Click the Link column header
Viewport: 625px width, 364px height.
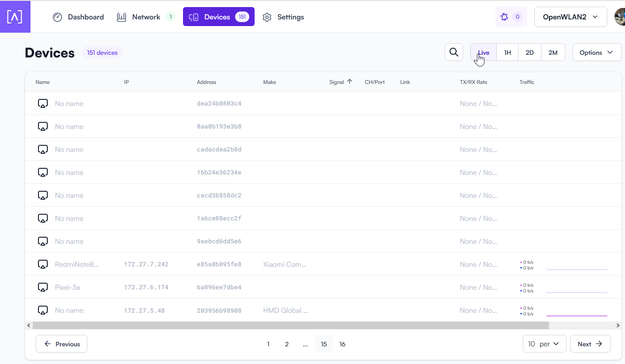coord(405,82)
